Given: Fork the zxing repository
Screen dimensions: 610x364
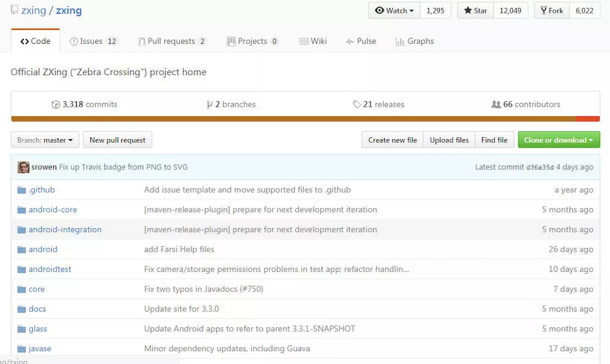Looking at the screenshot, I should [552, 10].
